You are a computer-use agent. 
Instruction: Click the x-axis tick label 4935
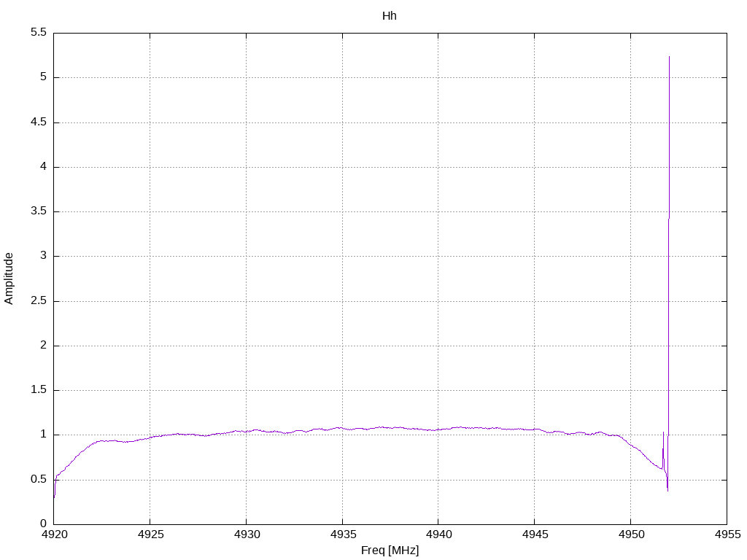343,534
